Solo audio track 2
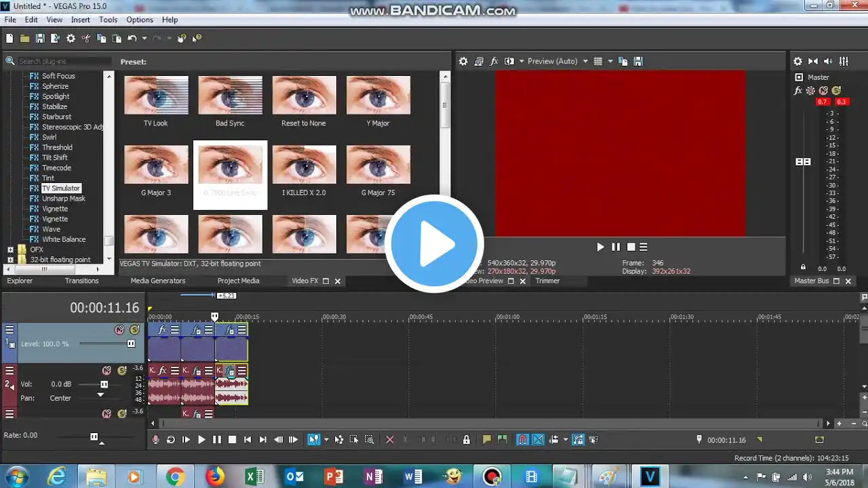Screen dimensions: 868x488 pos(122,371)
